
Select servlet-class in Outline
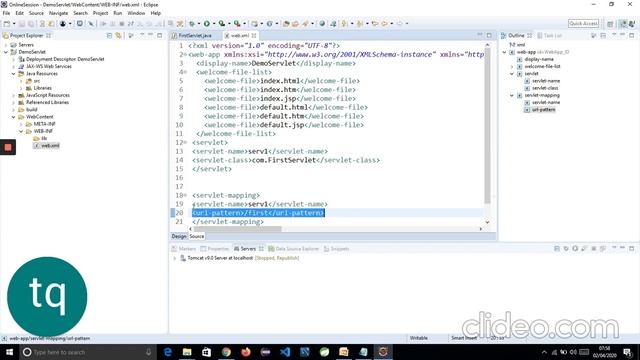pos(545,88)
